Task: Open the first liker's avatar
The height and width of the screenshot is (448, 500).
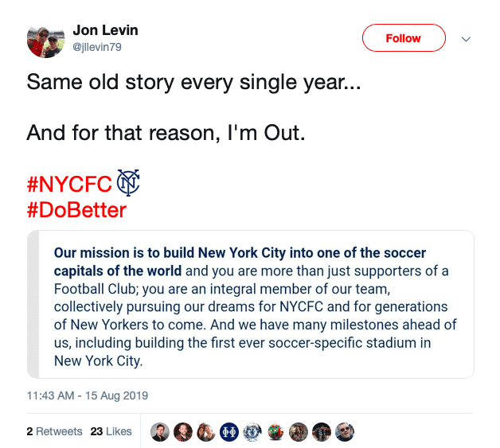Action: click(160, 432)
